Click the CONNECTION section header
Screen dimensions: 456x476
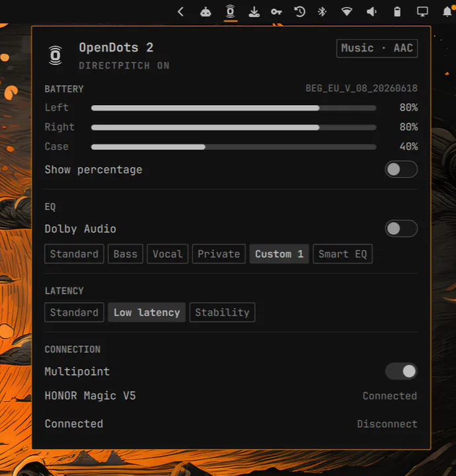click(73, 350)
